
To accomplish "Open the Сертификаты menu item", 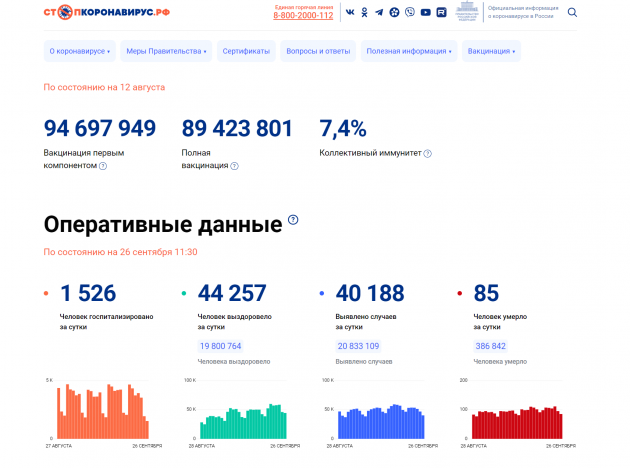I will pos(245,51).
